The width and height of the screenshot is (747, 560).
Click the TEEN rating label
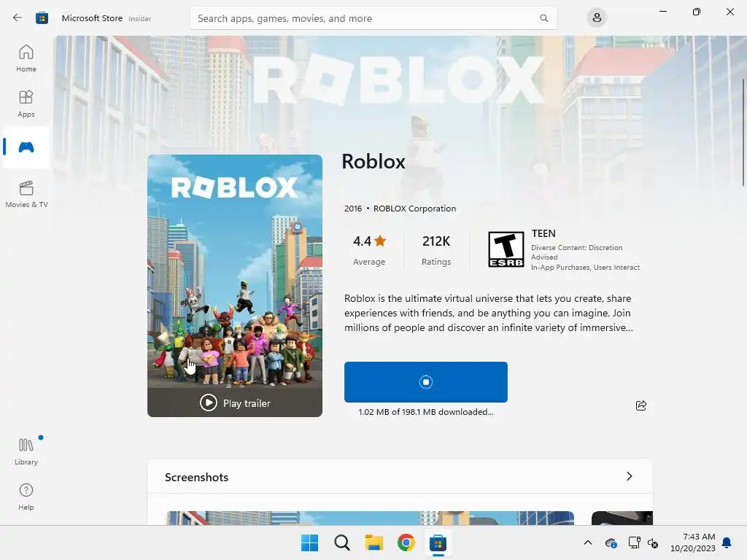(543, 234)
